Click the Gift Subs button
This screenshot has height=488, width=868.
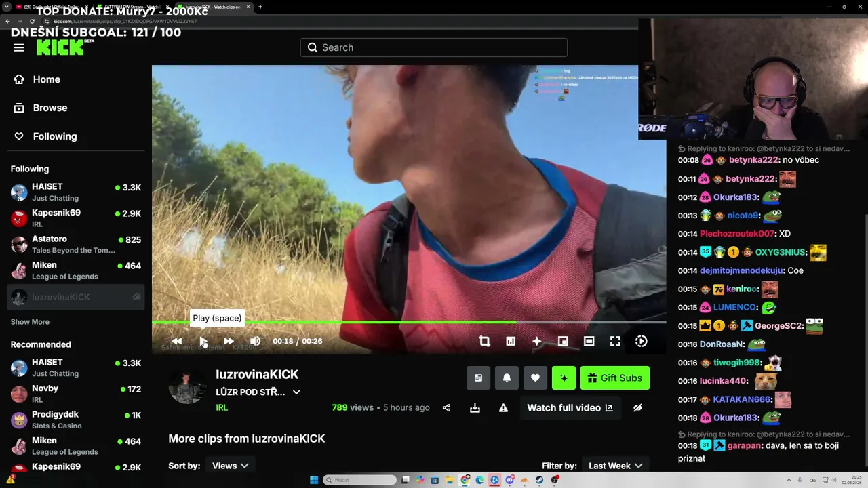(x=615, y=378)
